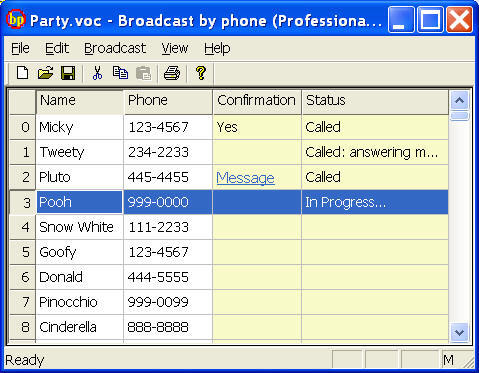Click Pluto's Called status cell
Image resolution: width=479 pixels, height=373 pixels.
click(x=375, y=177)
